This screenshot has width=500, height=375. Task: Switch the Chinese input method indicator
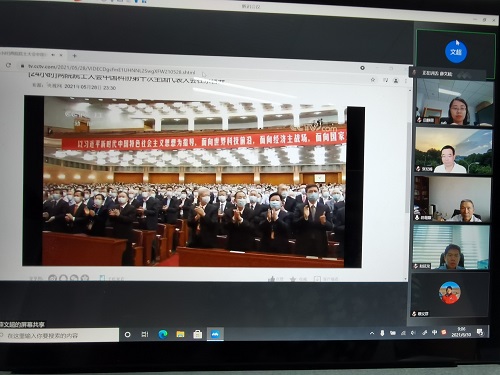[x=434, y=332]
